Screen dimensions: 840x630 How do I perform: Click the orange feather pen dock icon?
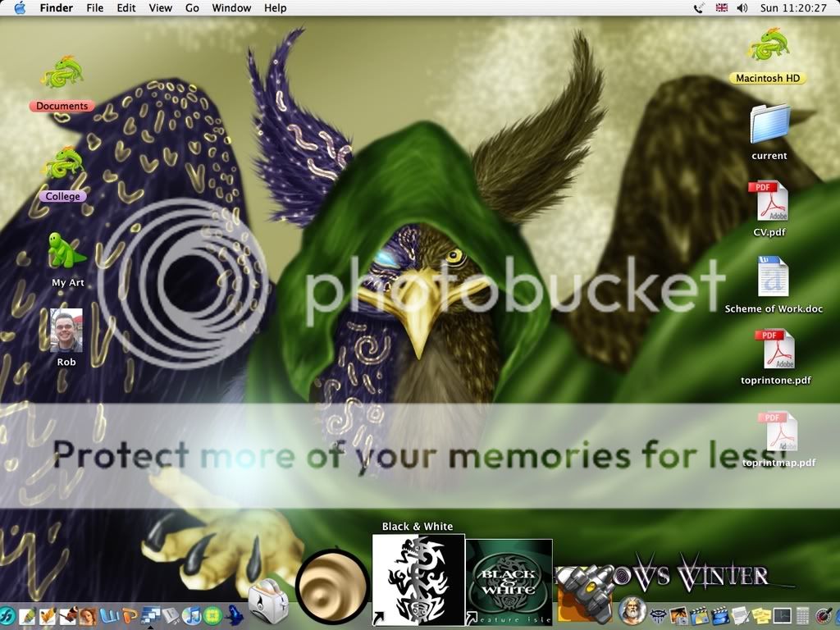coord(48,615)
